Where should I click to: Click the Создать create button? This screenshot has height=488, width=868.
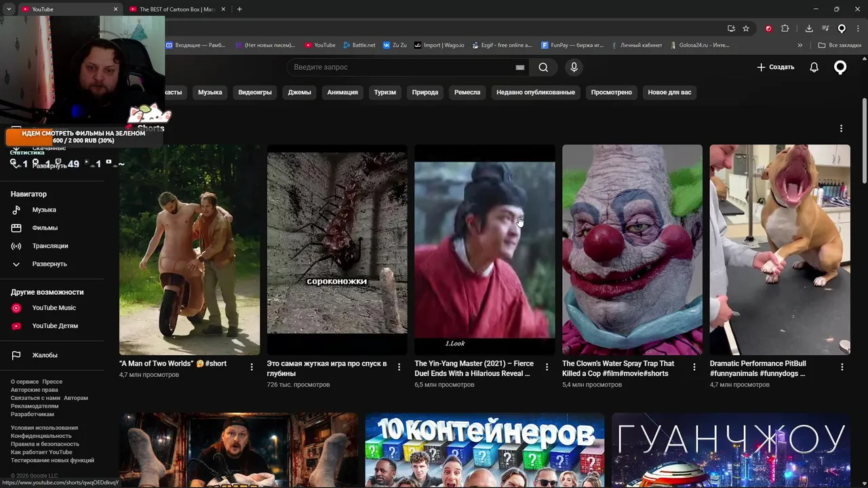(775, 67)
